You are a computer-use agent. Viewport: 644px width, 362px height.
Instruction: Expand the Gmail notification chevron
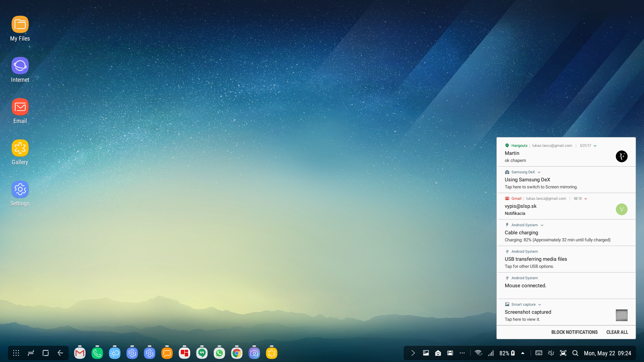tap(586, 199)
